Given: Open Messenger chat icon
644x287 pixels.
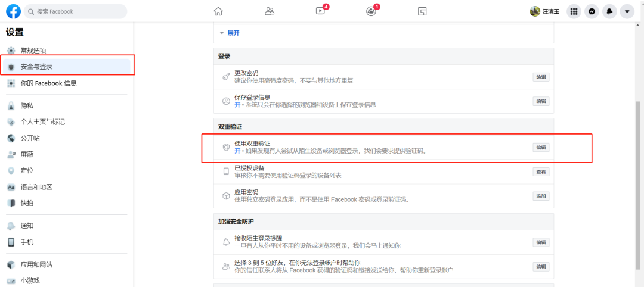Looking at the screenshot, I should pyautogui.click(x=592, y=11).
